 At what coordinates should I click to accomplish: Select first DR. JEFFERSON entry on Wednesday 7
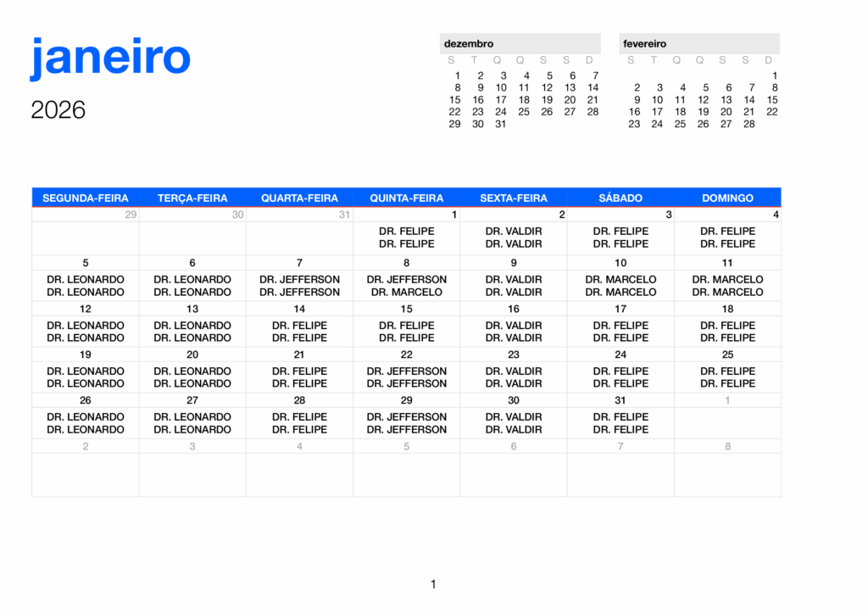(x=299, y=279)
